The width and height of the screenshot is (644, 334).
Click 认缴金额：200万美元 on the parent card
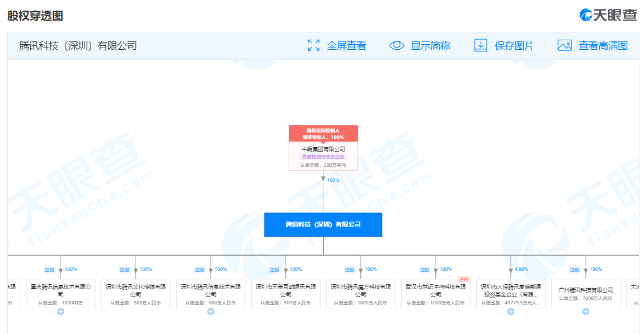[323, 165]
